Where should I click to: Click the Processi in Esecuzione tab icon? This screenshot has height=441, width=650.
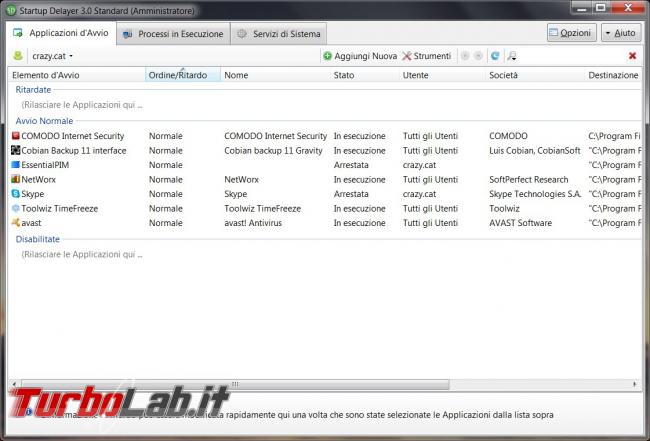(x=128, y=34)
